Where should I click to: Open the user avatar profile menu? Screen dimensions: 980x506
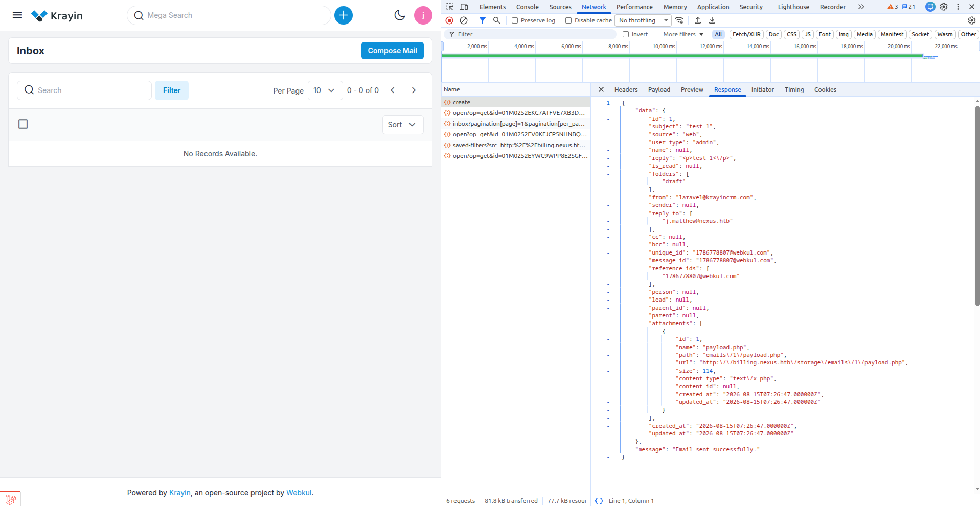pyautogui.click(x=423, y=15)
